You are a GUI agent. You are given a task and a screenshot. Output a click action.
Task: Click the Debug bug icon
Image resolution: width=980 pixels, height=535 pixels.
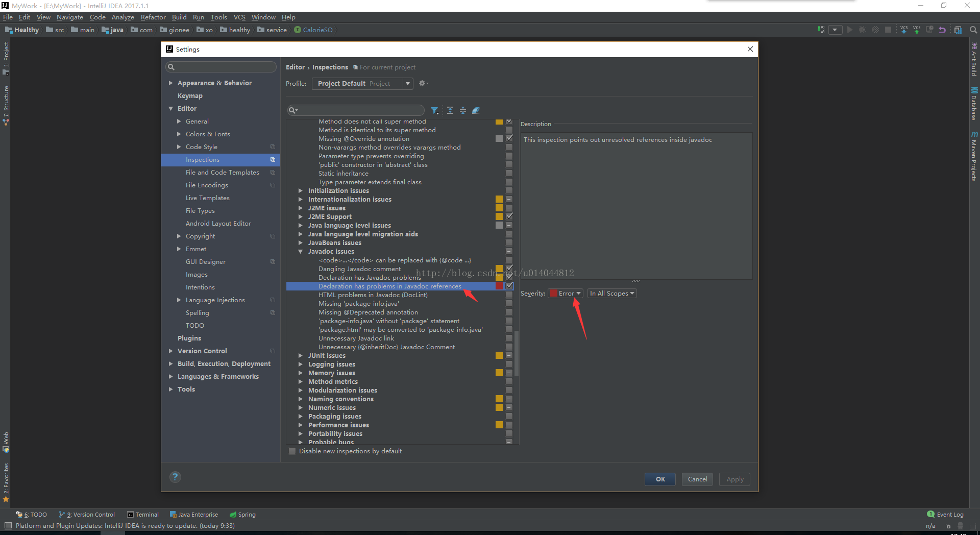(863, 30)
